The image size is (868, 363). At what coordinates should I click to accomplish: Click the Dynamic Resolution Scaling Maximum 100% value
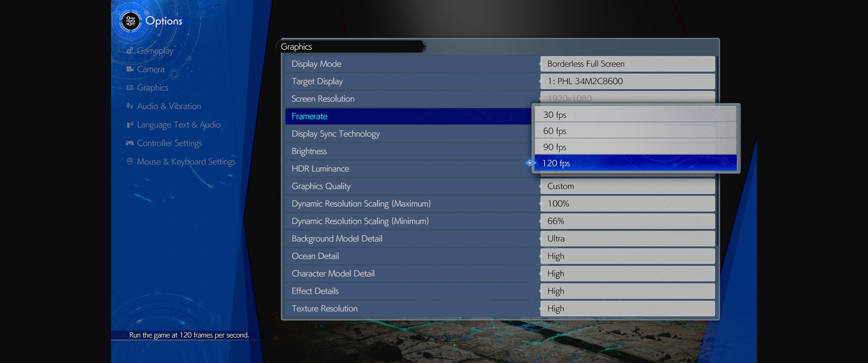627,203
